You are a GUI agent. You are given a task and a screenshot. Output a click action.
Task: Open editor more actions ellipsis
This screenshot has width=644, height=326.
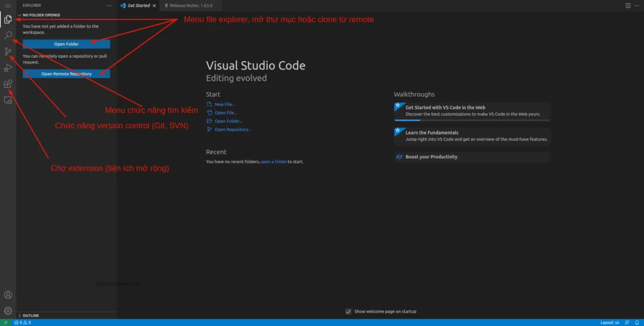636,6
